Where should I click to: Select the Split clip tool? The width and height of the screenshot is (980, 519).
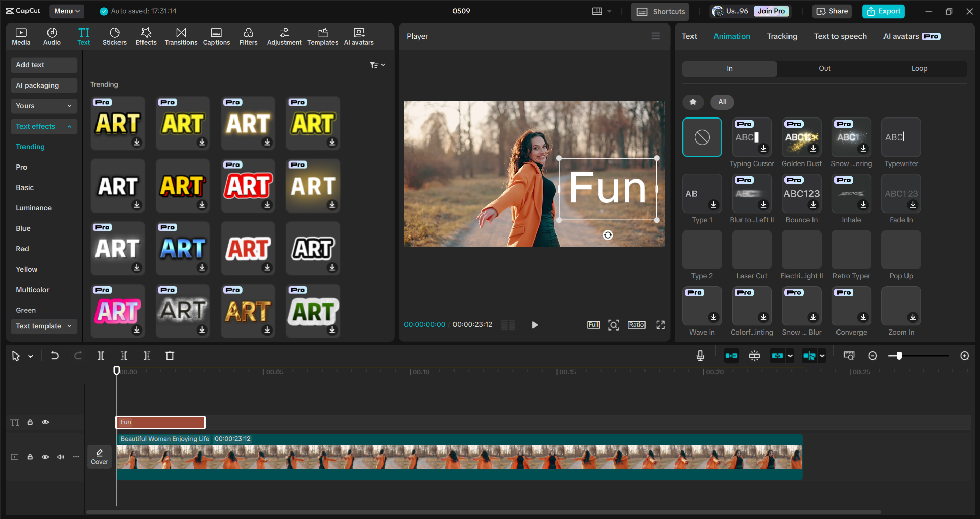coord(101,356)
